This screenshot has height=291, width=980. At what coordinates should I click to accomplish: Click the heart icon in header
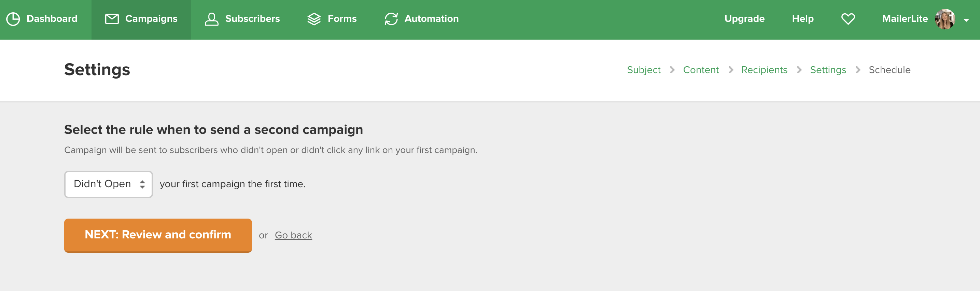(848, 19)
